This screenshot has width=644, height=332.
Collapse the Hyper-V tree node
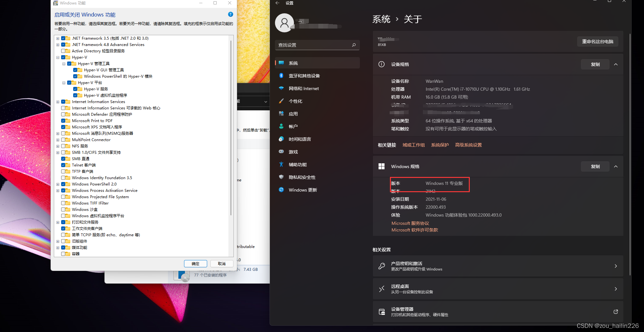tap(58, 57)
